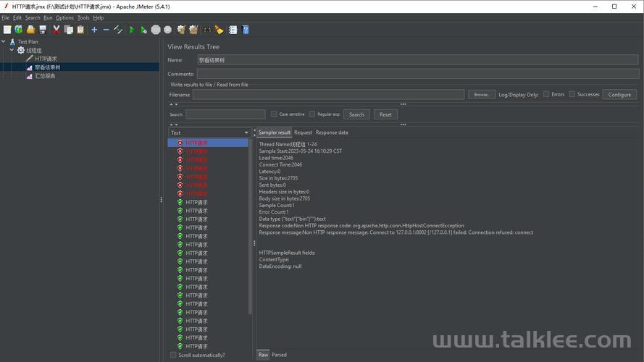
Task: Click the Reset button
Action: (x=385, y=114)
